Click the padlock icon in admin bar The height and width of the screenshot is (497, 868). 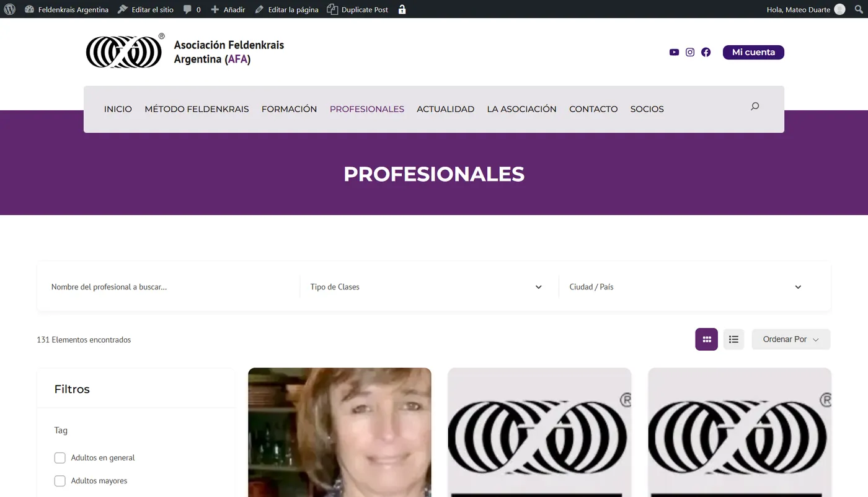click(x=402, y=9)
